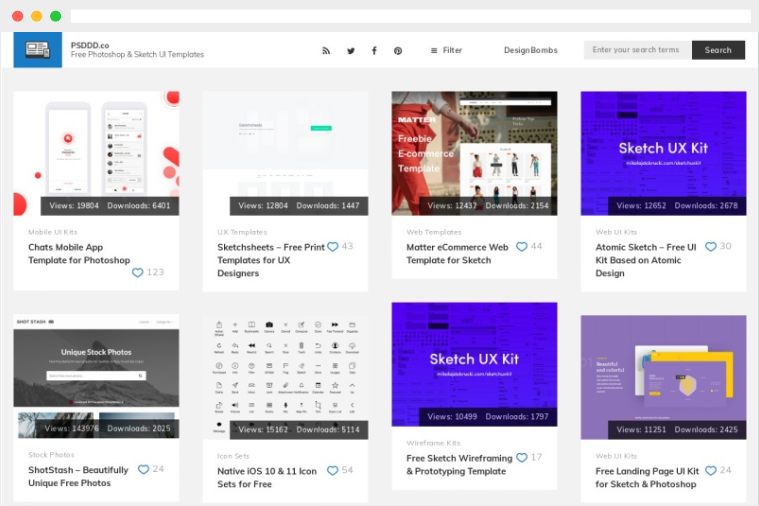
Task: Open 'Native iOS 10 & 11 Icon Sets' title
Action: point(267,477)
